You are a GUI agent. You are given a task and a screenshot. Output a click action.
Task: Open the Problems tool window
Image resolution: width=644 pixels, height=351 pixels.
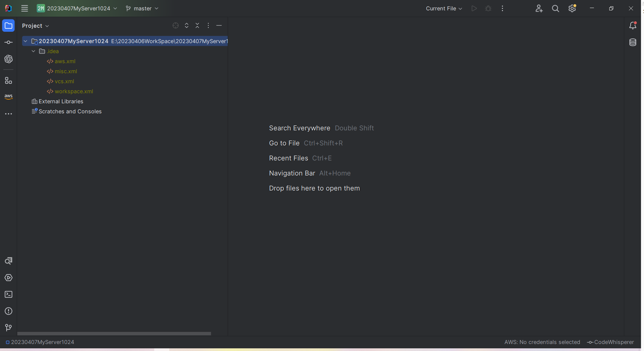[8, 311]
